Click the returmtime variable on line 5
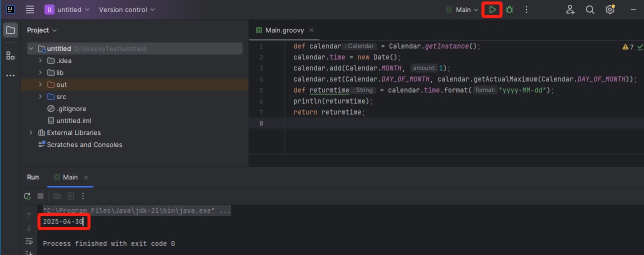The height and width of the screenshot is (255, 644). [329, 90]
